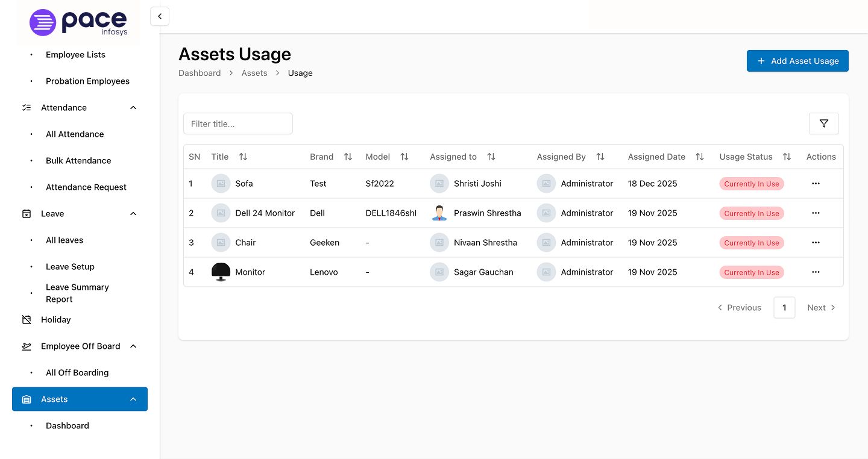Viewport: 868px width, 459px height.
Task: Click the Assets warehouse icon in sidebar
Action: tap(27, 399)
